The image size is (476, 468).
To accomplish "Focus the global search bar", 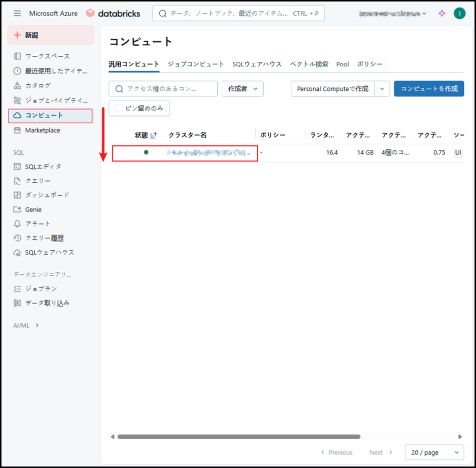I will 238,13.
